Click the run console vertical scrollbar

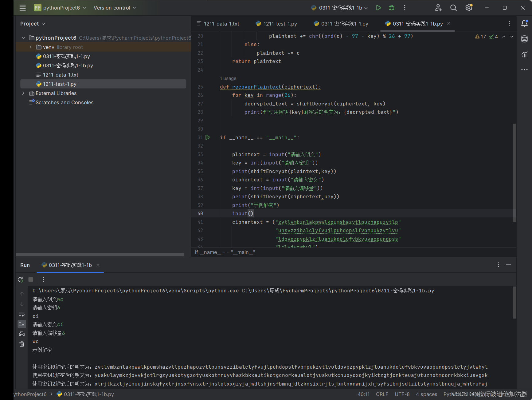(x=514, y=303)
